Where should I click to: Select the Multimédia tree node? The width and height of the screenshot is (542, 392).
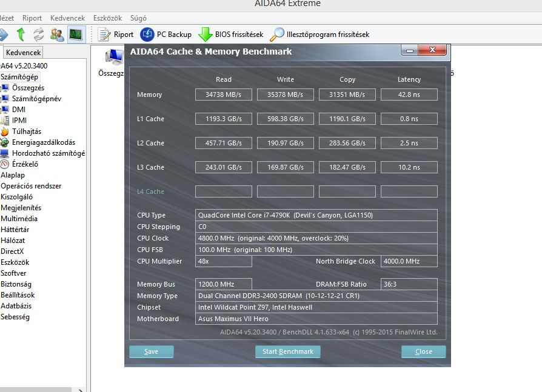point(19,219)
